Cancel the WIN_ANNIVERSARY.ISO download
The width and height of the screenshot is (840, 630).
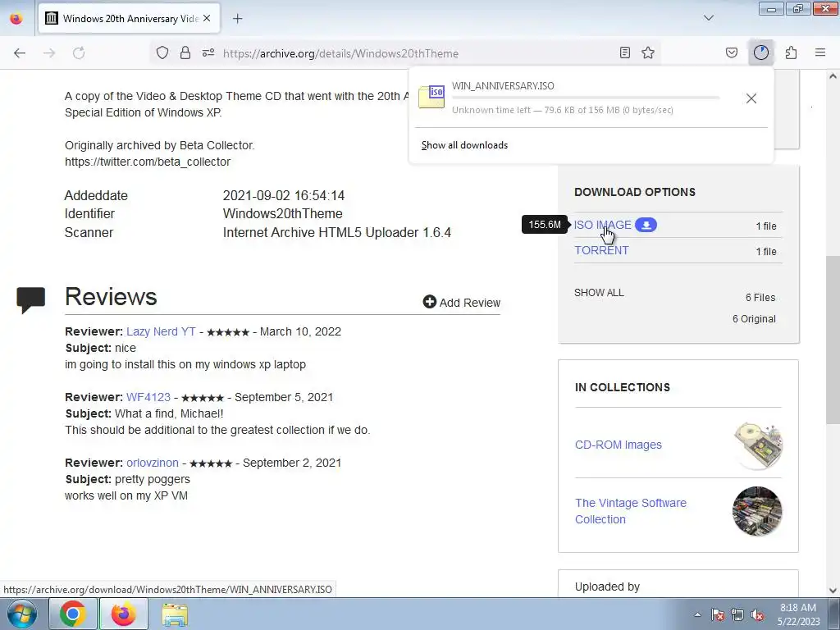(x=751, y=98)
